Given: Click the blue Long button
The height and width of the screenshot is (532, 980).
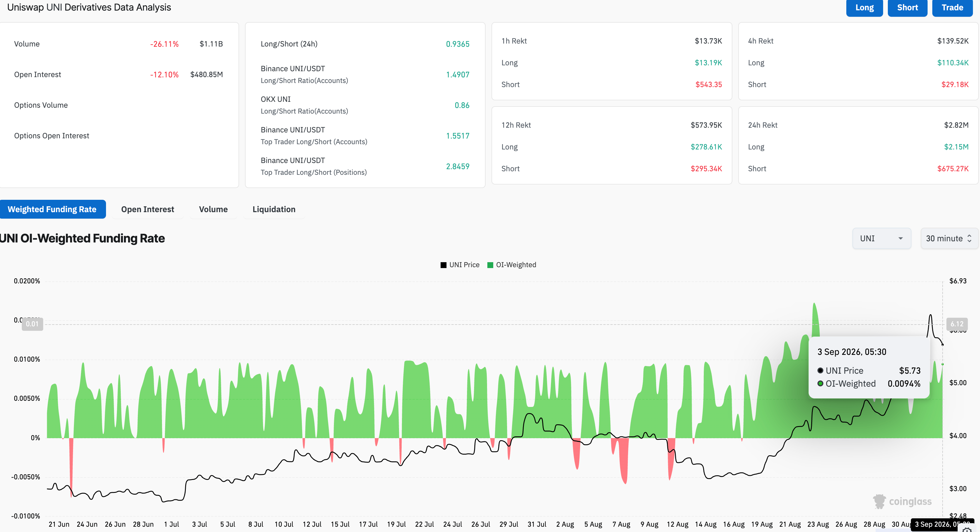Looking at the screenshot, I should tap(864, 8).
